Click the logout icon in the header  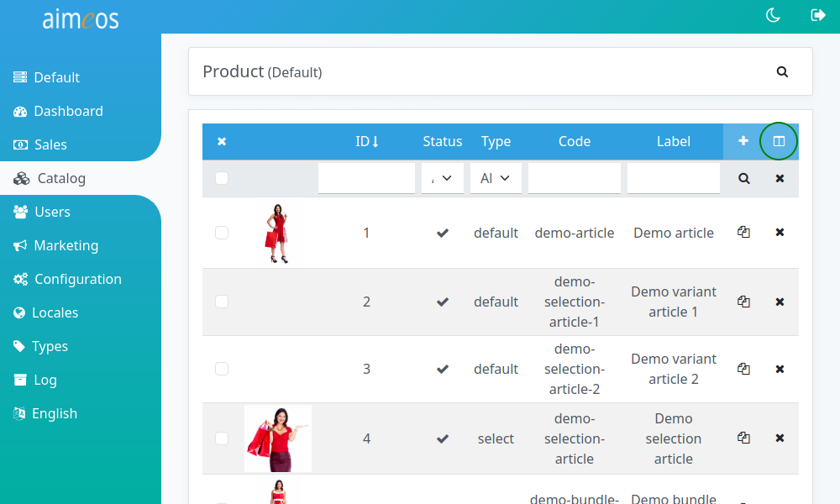click(817, 15)
